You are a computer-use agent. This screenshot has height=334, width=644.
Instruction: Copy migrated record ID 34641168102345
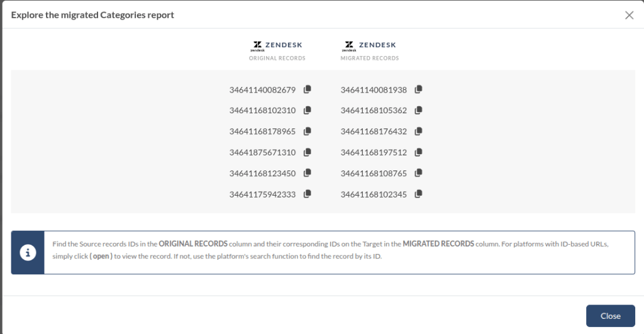pos(419,194)
